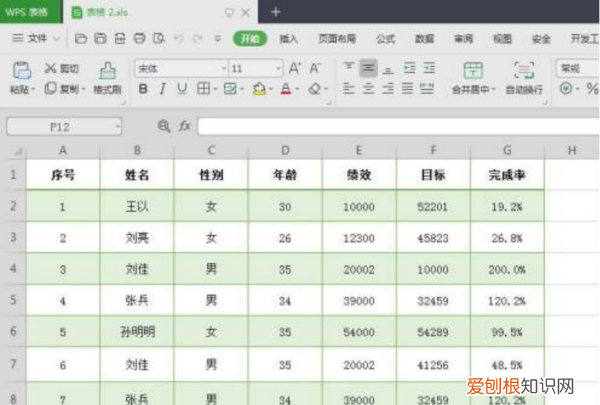The height and width of the screenshot is (405, 600).
Task: Click the cell with value 200.0%
Action: click(507, 269)
